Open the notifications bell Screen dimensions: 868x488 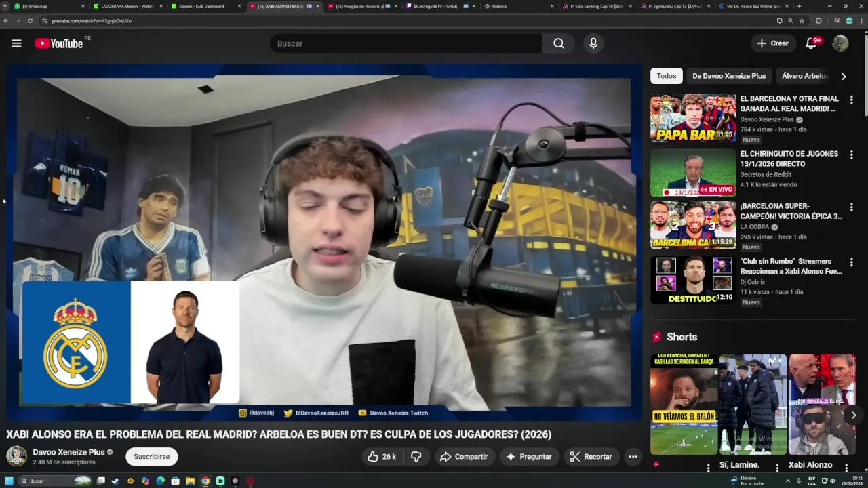pyautogui.click(x=811, y=43)
